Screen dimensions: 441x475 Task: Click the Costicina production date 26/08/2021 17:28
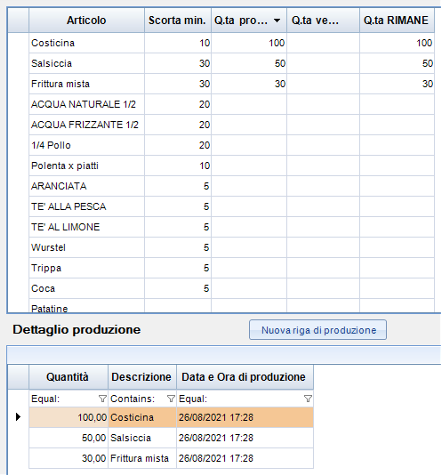click(245, 417)
